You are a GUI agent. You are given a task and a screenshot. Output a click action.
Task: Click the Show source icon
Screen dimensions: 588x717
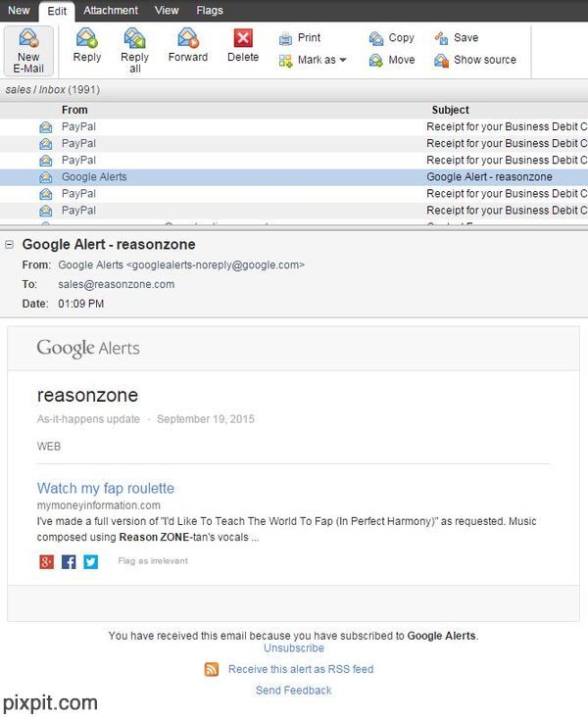[442, 61]
